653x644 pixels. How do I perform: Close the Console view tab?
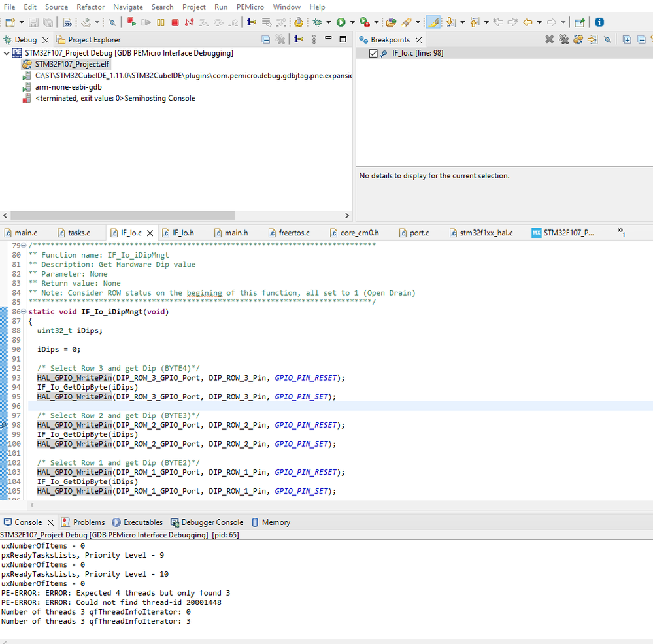pyautogui.click(x=50, y=522)
